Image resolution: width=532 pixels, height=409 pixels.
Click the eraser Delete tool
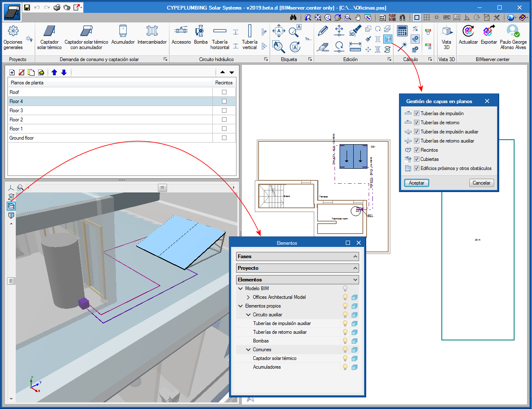point(323,47)
